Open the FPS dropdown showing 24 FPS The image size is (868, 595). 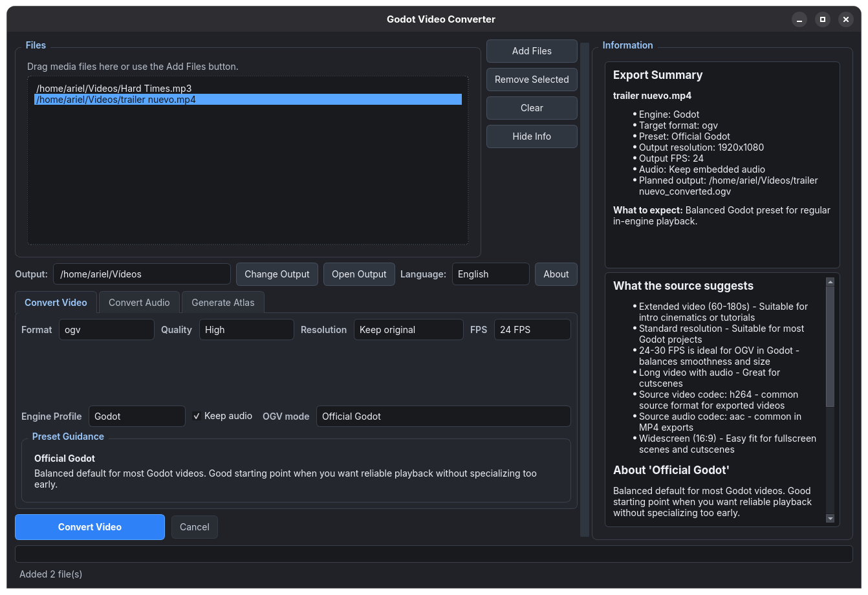point(532,330)
